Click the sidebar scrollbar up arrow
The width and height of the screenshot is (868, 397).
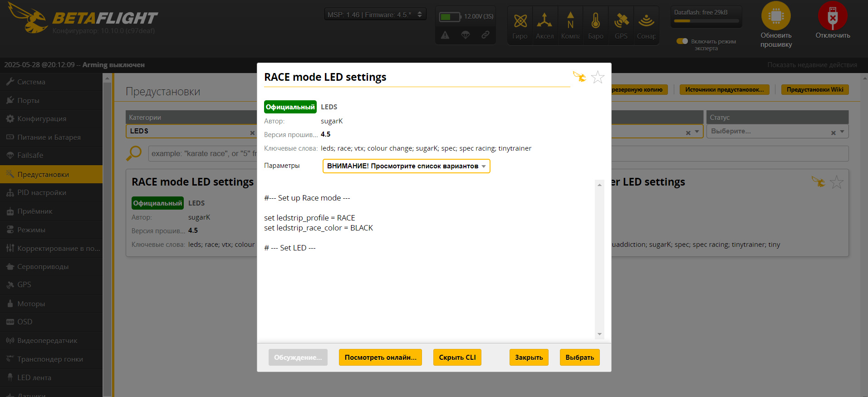pyautogui.click(x=107, y=78)
